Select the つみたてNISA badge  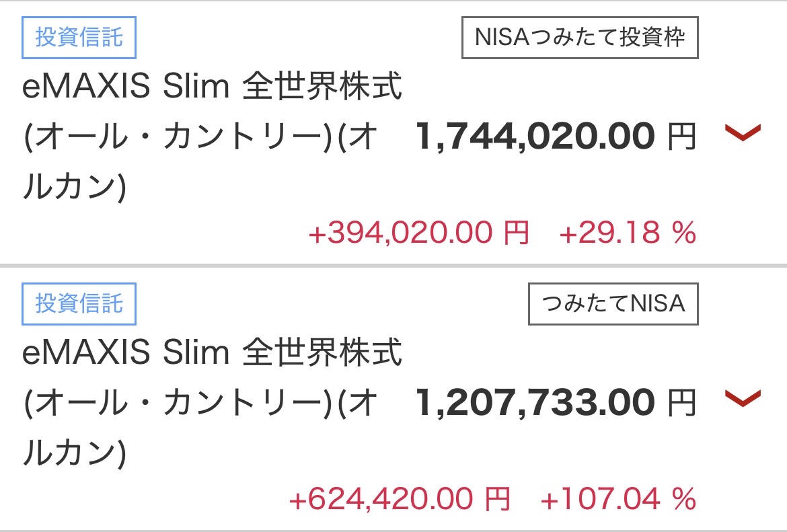613,304
